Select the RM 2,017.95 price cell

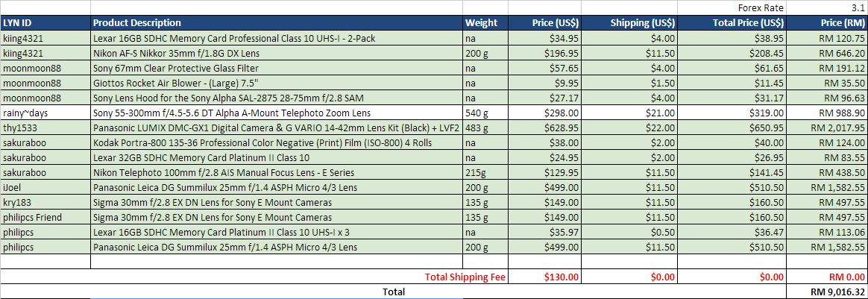click(x=828, y=128)
